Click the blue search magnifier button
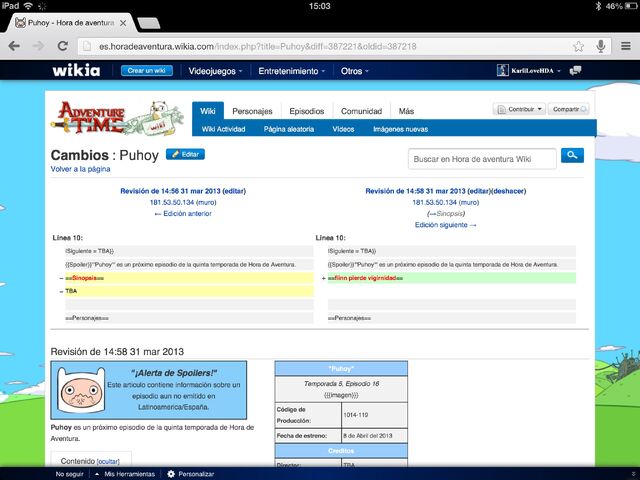The height and width of the screenshot is (480, 640). coord(572,156)
